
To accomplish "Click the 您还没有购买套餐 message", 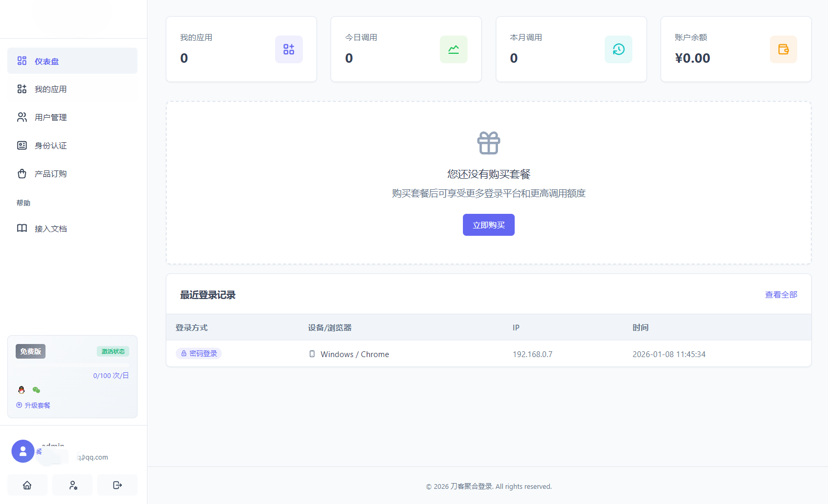I will click(489, 174).
